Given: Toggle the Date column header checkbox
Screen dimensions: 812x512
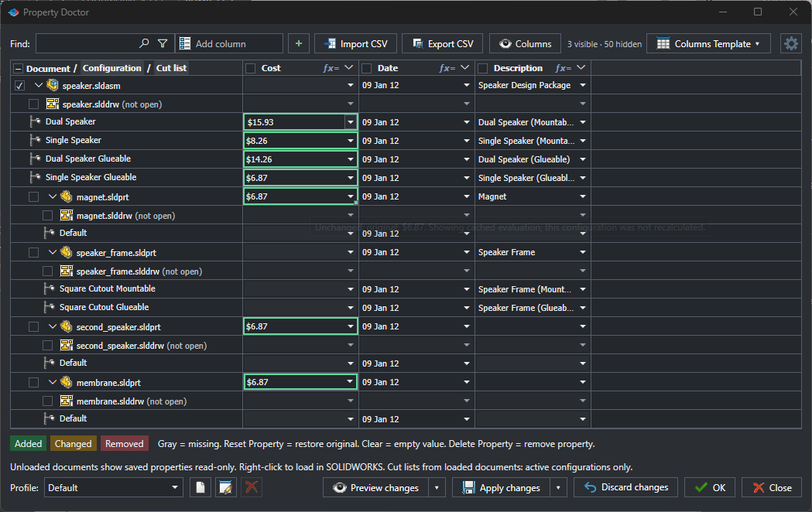Looking at the screenshot, I should pos(367,68).
